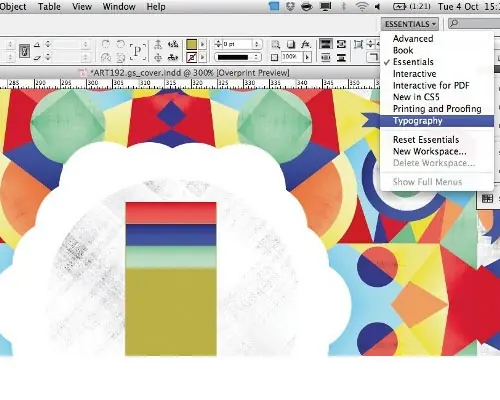Choose Interactive for PDF workspace
Image resolution: width=500 pixels, height=400 pixels.
(437, 85)
